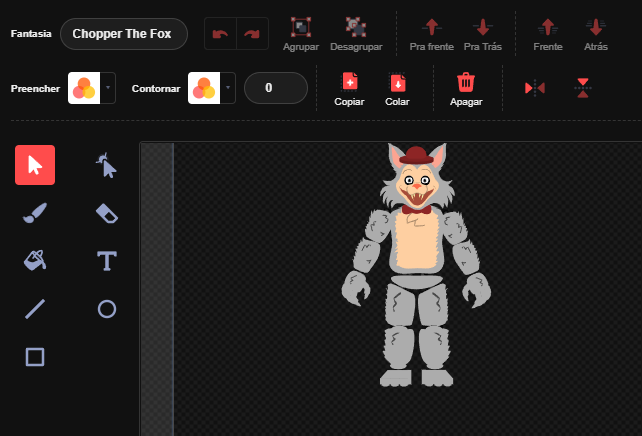Select the Line tool
This screenshot has height=436, width=642.
(35, 309)
